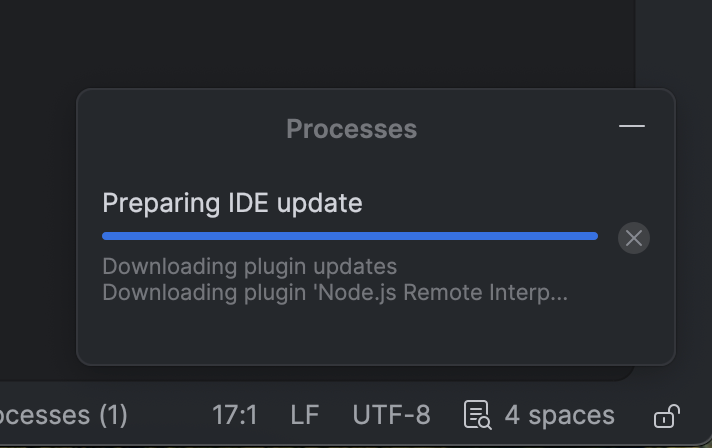712x448 pixels.
Task: Click the Preparing IDE update label
Action: coord(232,203)
